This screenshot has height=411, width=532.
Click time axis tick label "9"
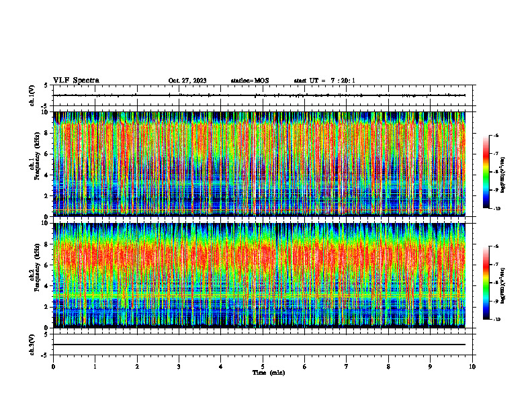point(430,367)
